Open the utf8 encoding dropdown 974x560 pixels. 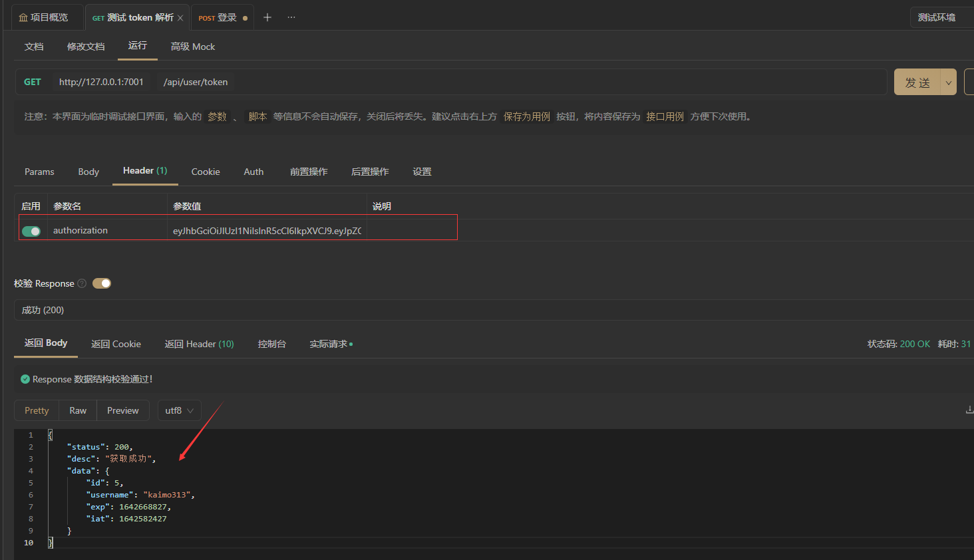point(179,410)
